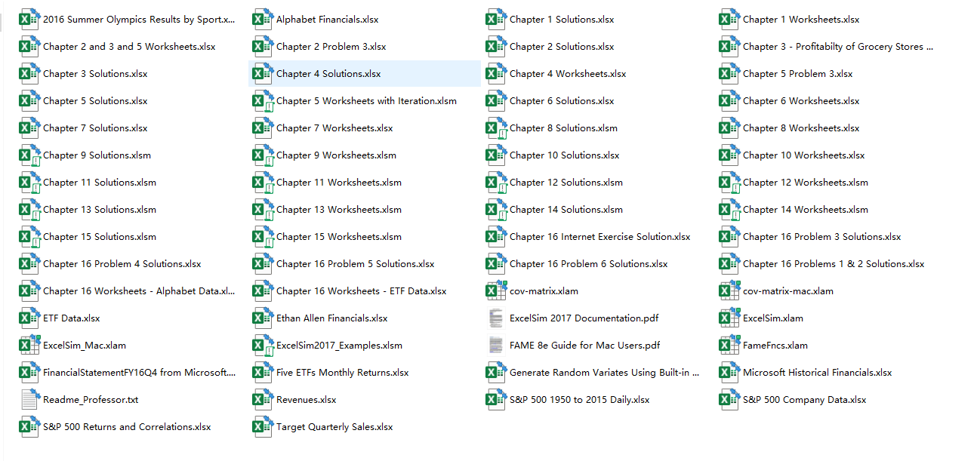Click the icon of Chapter 2 Problem 3.xlsx
The image size is (980, 461).
point(263,47)
